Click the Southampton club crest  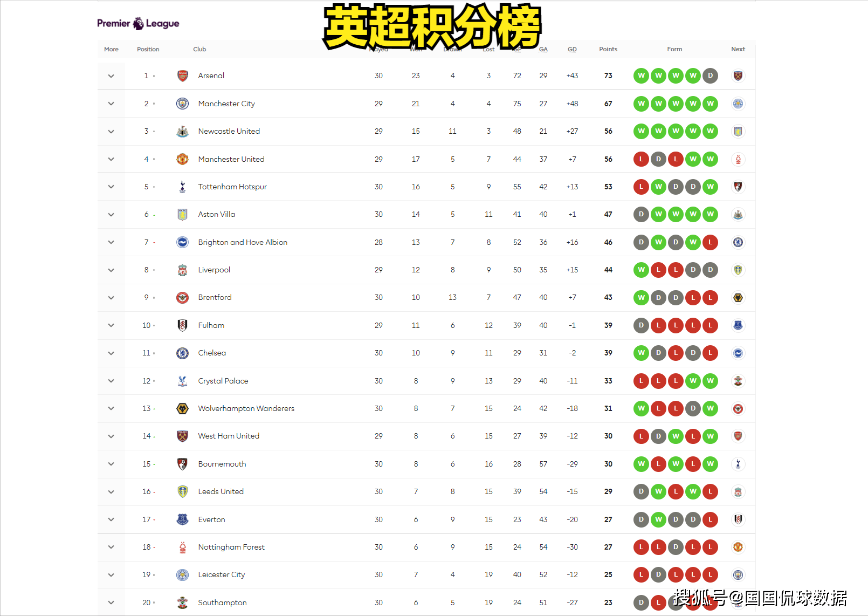coord(183,603)
